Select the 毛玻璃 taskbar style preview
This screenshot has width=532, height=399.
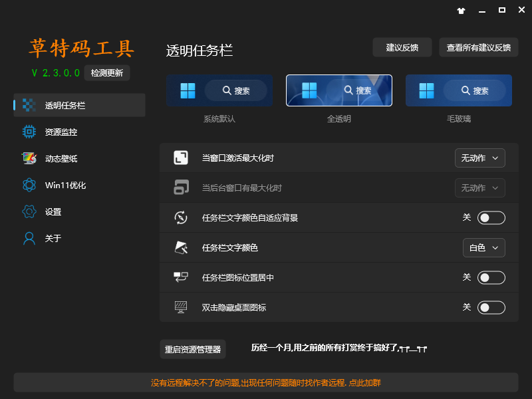(x=459, y=90)
